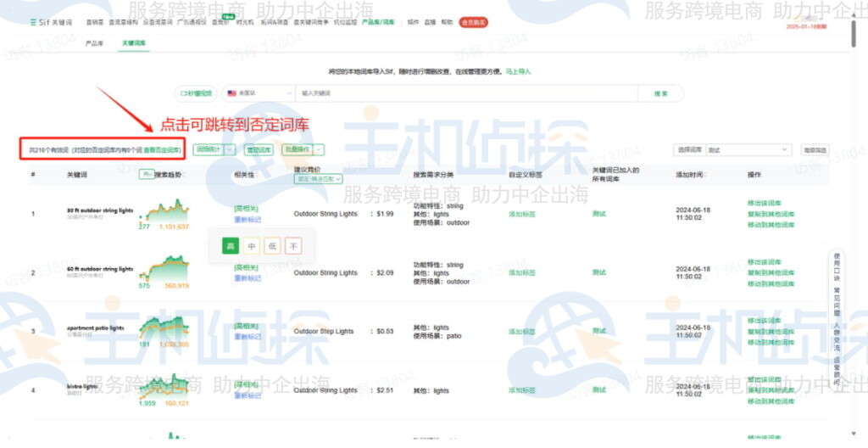868x448 pixels.
Task: Open trend chart for 60 ft outdoor string lights
Action: (x=164, y=270)
